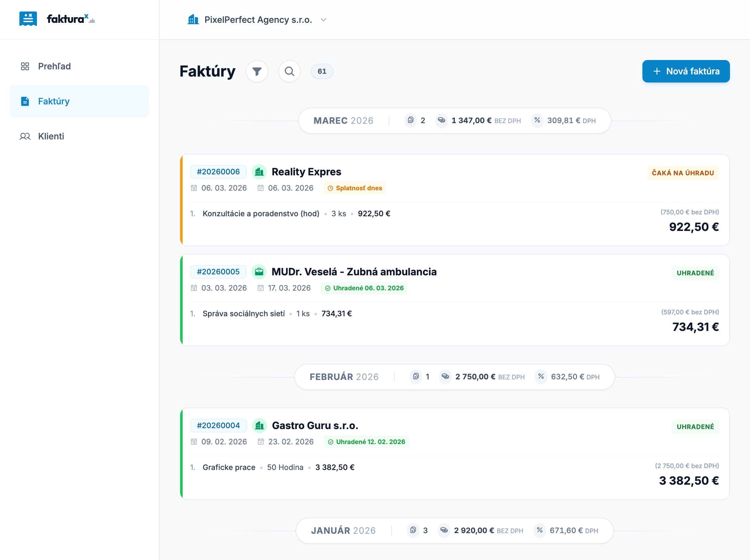Click the 61 invoice count badge
This screenshot has height=560, width=750.
point(322,71)
